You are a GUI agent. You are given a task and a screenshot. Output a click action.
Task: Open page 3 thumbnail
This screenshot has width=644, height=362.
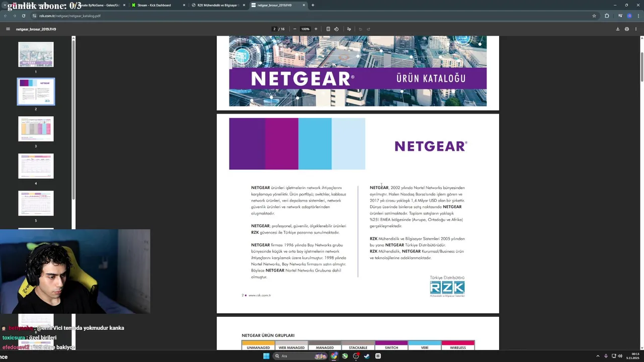tap(36, 129)
